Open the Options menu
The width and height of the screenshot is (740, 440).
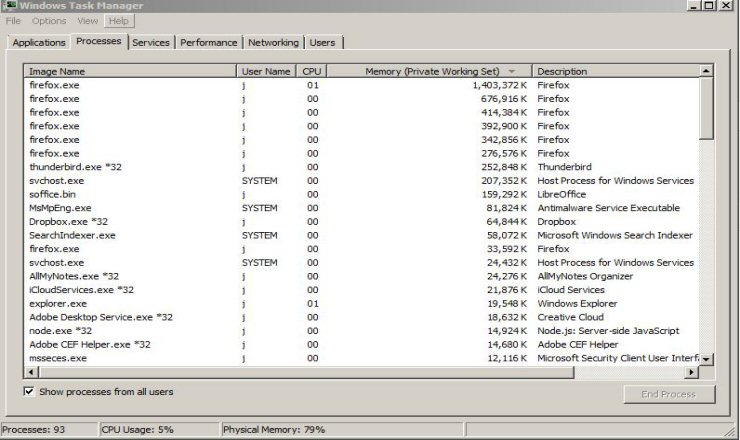(49, 21)
